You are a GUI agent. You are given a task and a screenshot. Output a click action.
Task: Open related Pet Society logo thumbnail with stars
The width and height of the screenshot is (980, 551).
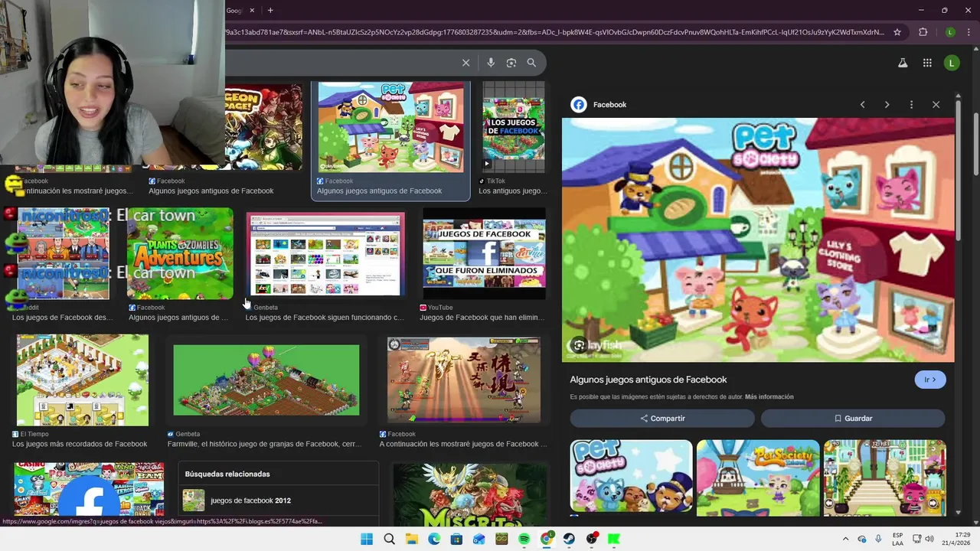632,475
